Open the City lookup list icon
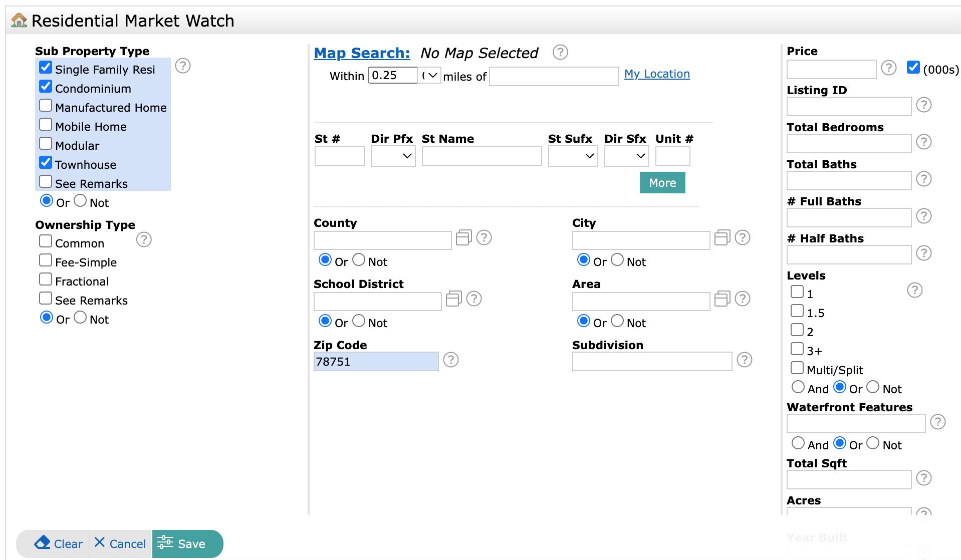 [x=722, y=237]
